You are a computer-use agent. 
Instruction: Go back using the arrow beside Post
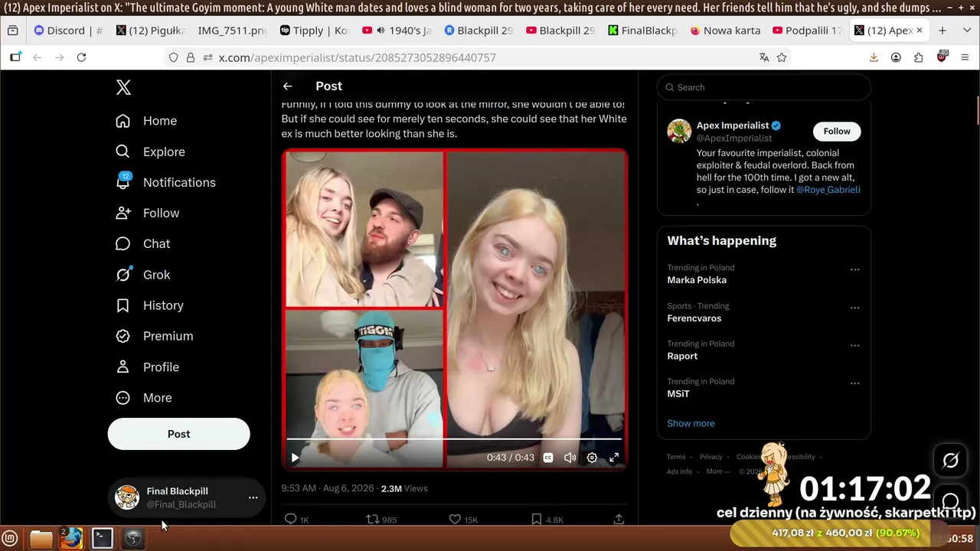pyautogui.click(x=287, y=86)
